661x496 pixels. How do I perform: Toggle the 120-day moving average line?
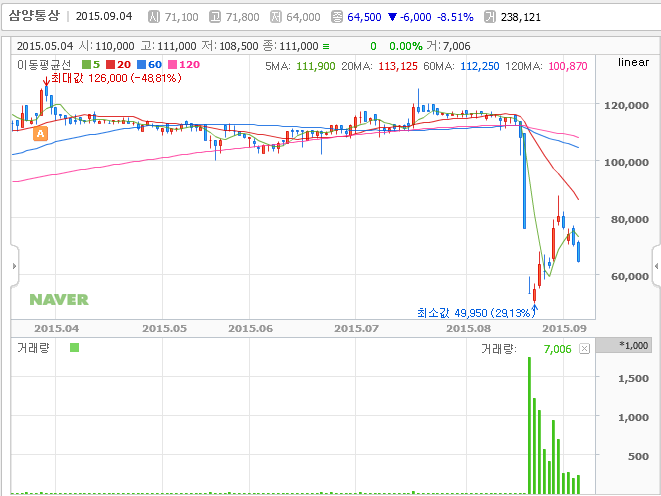[184, 64]
